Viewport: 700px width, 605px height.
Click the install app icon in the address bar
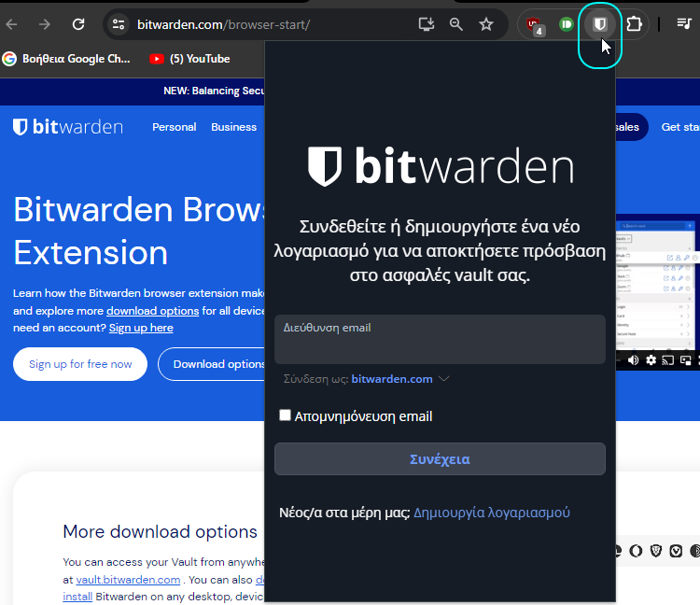tap(427, 24)
